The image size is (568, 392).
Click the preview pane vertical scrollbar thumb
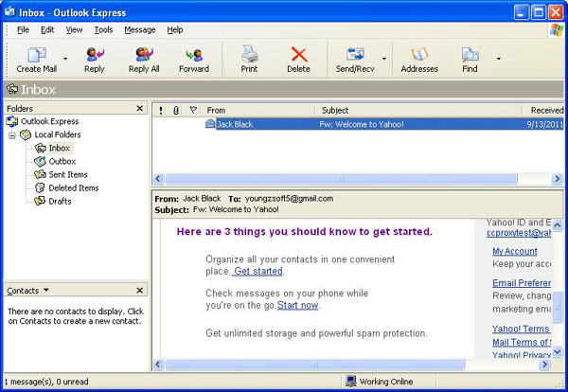(558, 307)
